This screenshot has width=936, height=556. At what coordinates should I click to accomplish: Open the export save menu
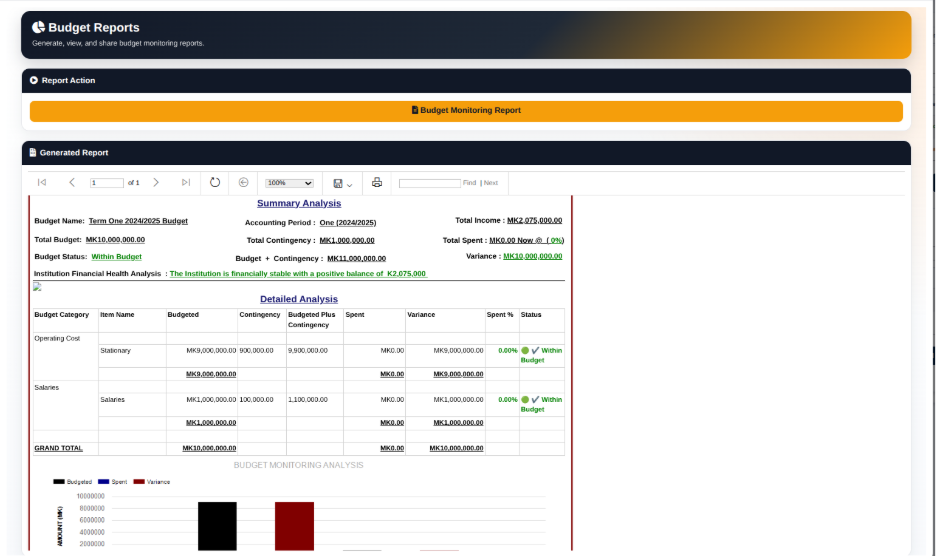343,183
